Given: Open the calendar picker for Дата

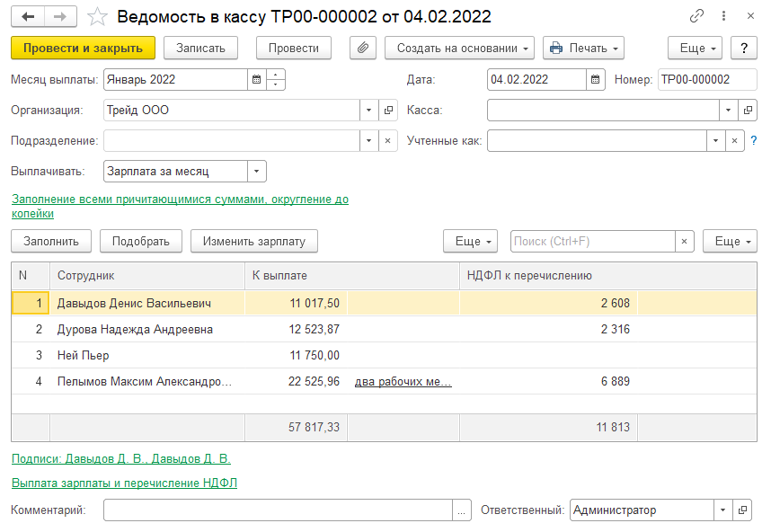Looking at the screenshot, I should tap(595, 80).
